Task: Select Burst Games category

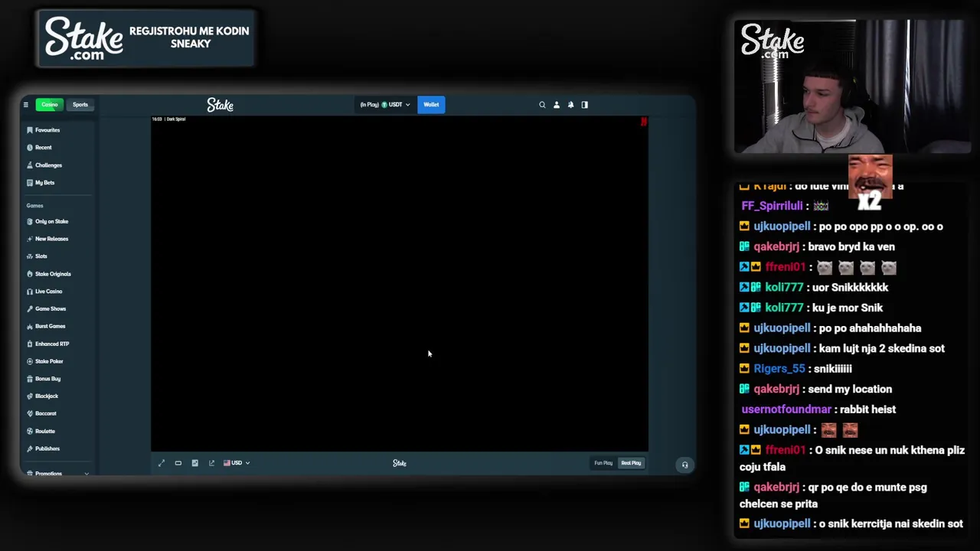Action: tap(57, 326)
